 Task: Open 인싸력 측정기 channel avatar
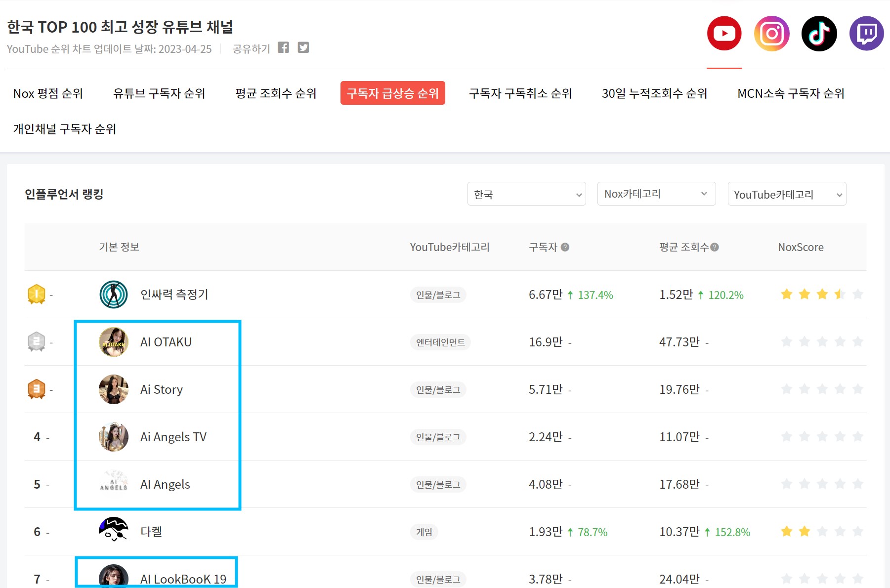click(114, 294)
